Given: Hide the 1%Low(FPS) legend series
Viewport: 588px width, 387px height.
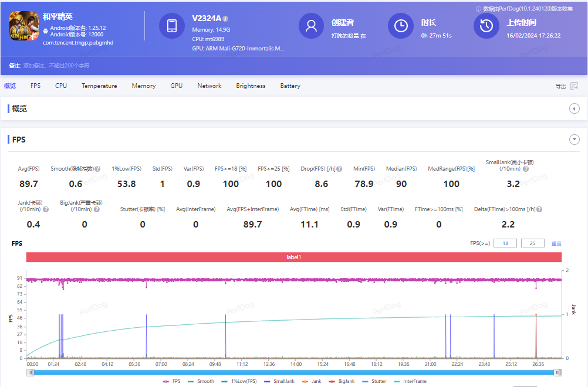Looking at the screenshot, I should tap(239, 381).
